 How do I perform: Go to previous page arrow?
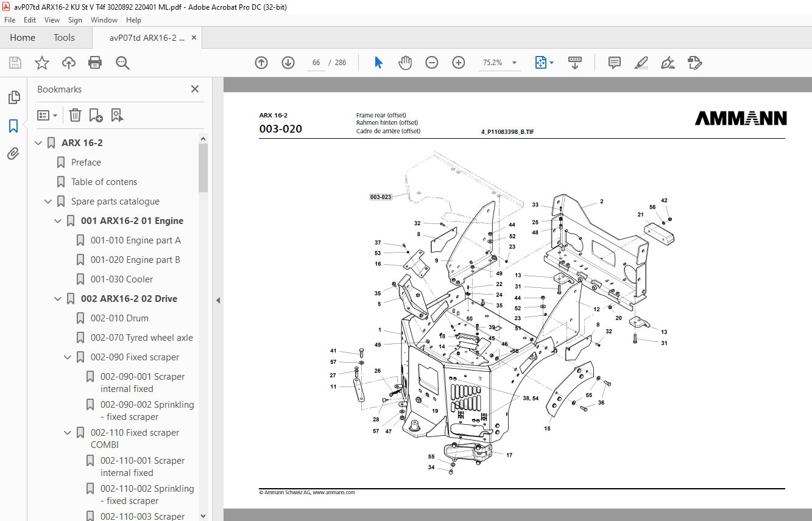click(261, 63)
